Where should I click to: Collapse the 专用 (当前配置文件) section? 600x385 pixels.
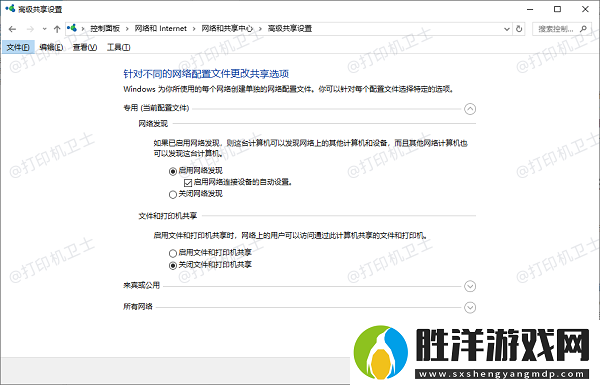[x=470, y=109]
